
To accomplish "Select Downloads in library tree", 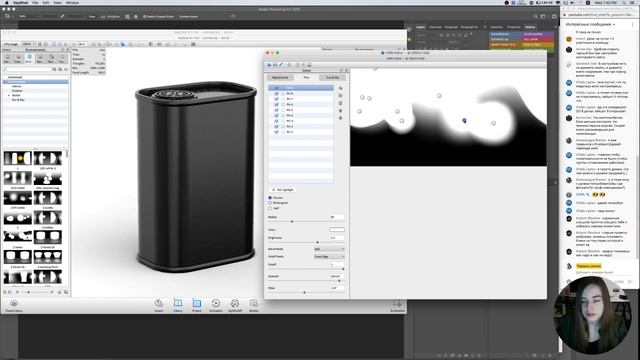I will (15, 77).
